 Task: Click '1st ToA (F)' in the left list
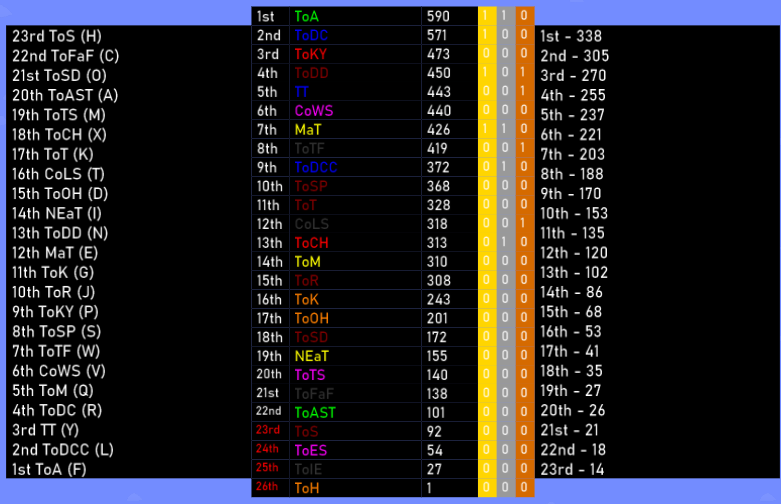click(x=49, y=470)
